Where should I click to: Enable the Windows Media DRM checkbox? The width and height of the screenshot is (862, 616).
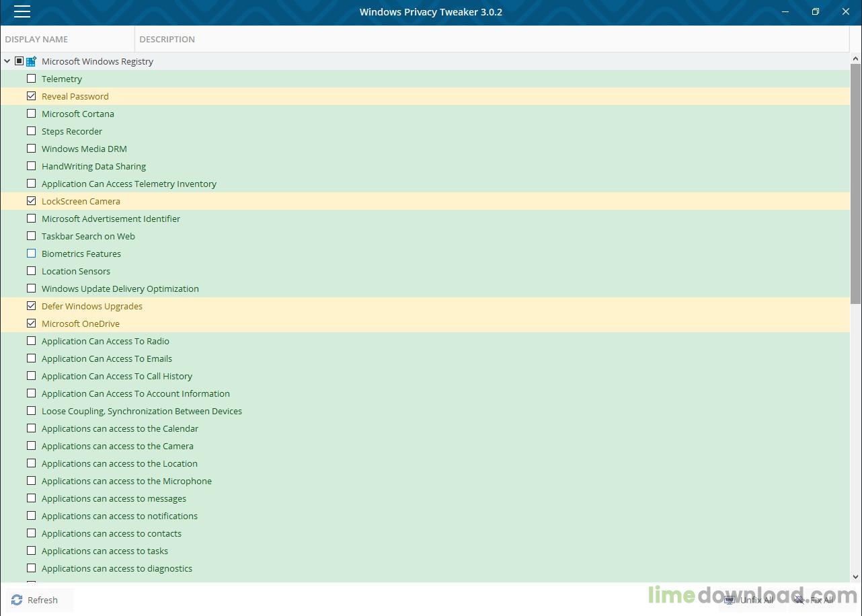point(31,149)
